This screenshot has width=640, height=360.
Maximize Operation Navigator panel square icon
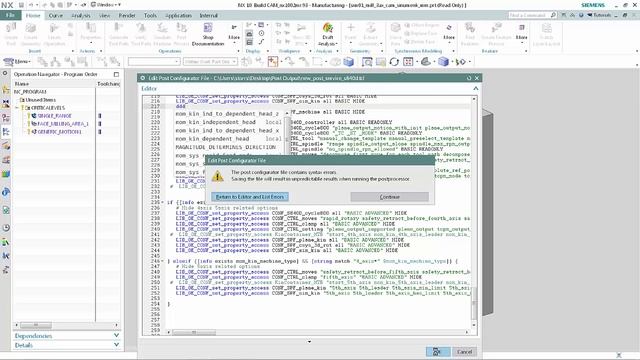coord(116,74)
